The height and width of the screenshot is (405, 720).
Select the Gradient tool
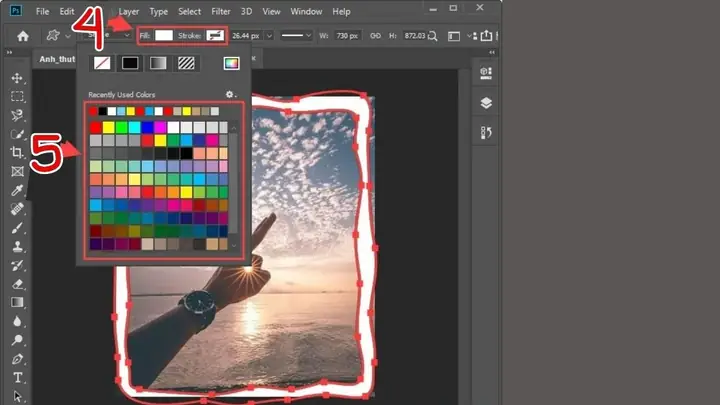pyautogui.click(x=17, y=302)
